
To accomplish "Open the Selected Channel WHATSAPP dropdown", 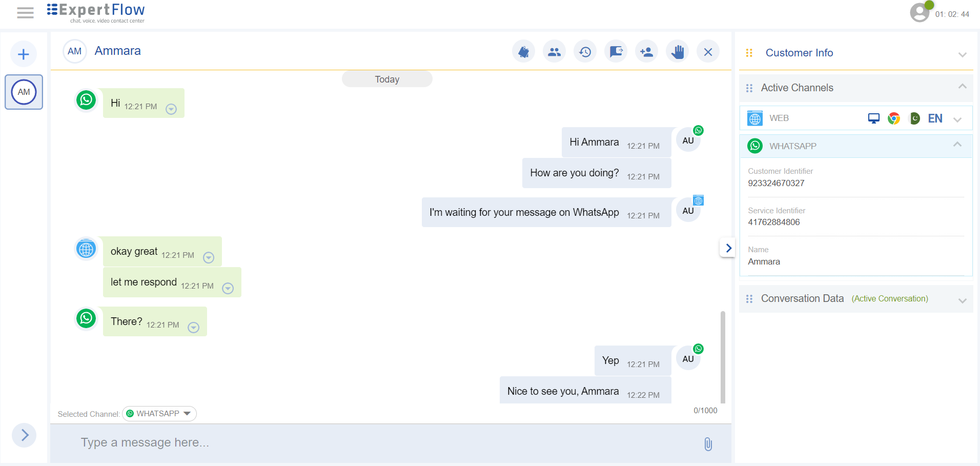I will coord(159,414).
